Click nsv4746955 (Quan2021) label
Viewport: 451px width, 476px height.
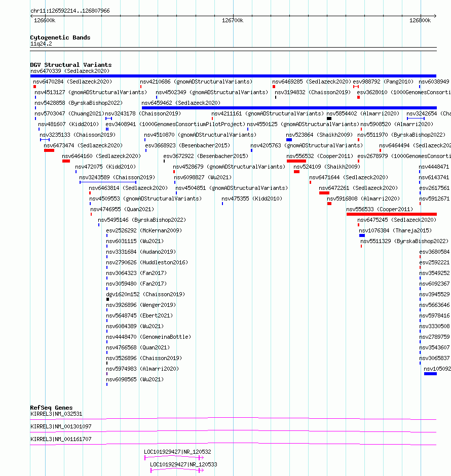[x=122, y=209]
